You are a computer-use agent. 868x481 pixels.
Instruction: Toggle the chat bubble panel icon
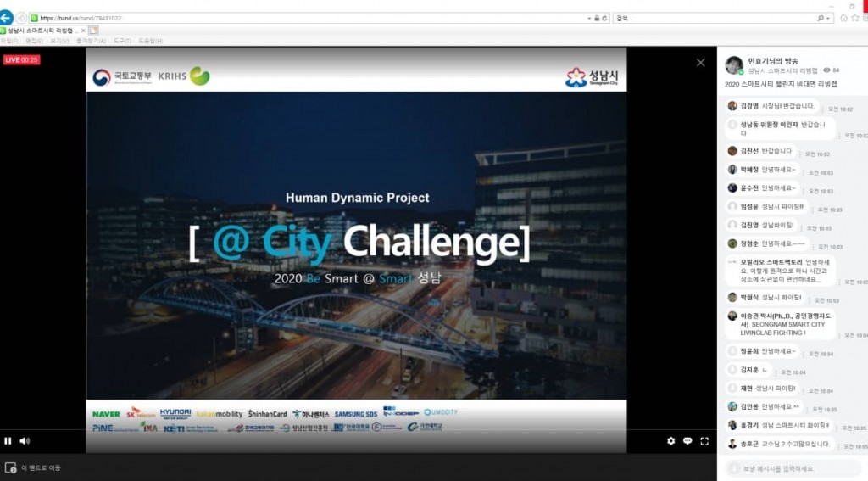tap(687, 441)
